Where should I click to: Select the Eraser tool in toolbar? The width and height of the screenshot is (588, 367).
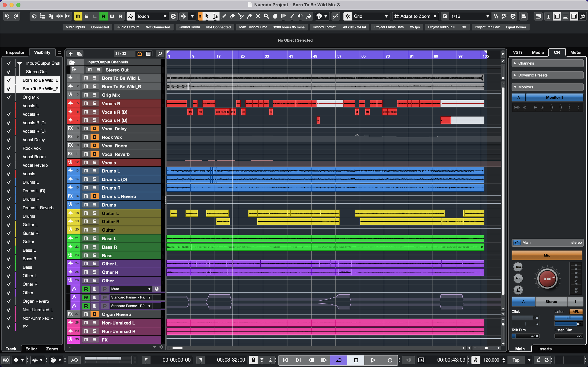click(x=232, y=16)
